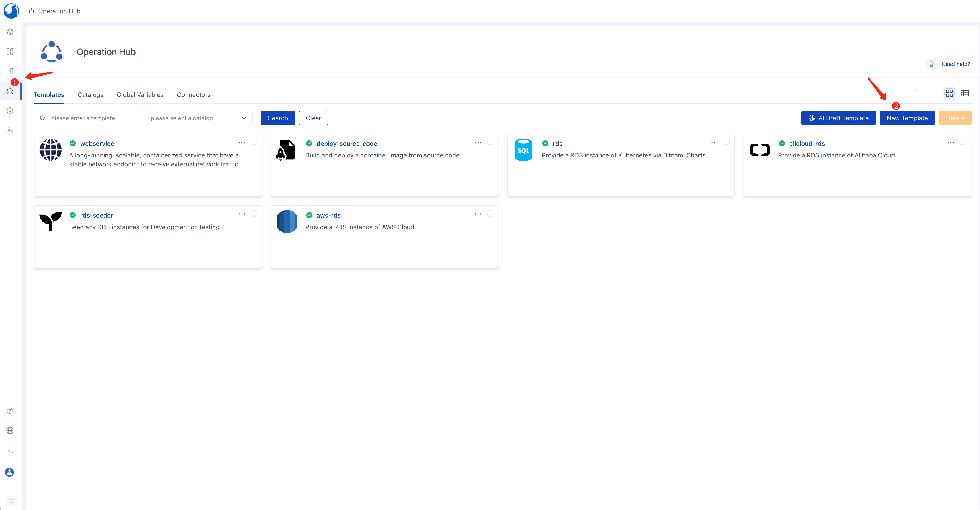The height and width of the screenshot is (510, 980).
Task: Open system settings gear in sidebar
Action: [x=10, y=111]
